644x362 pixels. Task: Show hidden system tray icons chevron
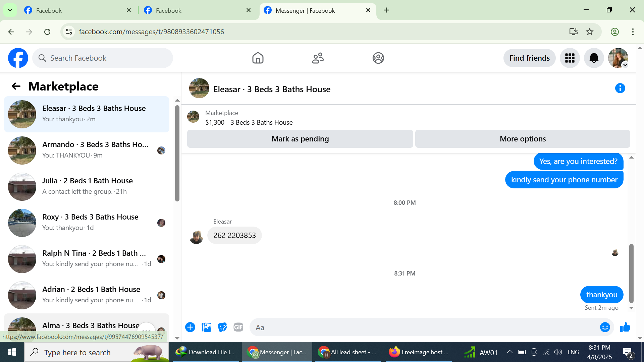509,352
